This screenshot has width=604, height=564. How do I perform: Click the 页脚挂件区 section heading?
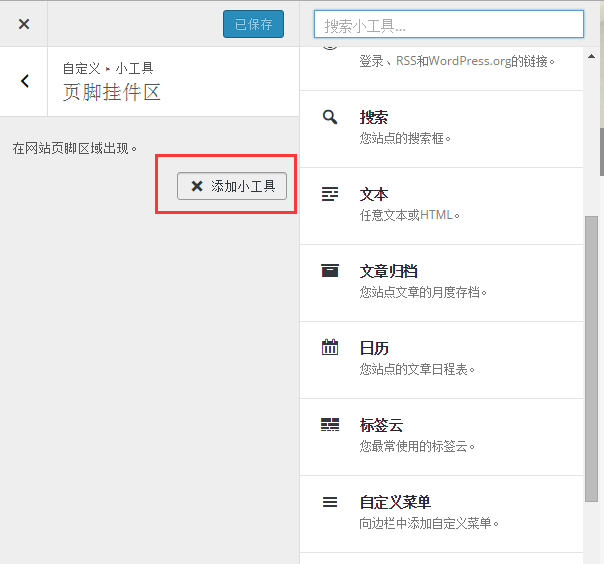111,92
